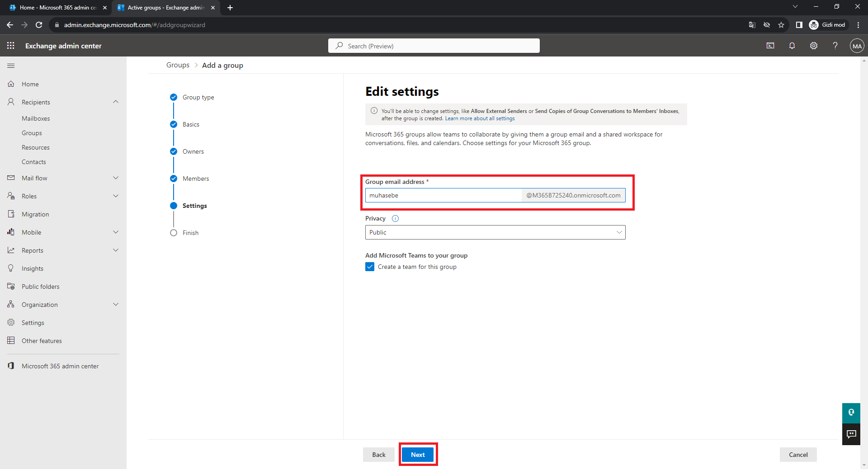
Task: Click the Group email address field
Action: [443, 196]
